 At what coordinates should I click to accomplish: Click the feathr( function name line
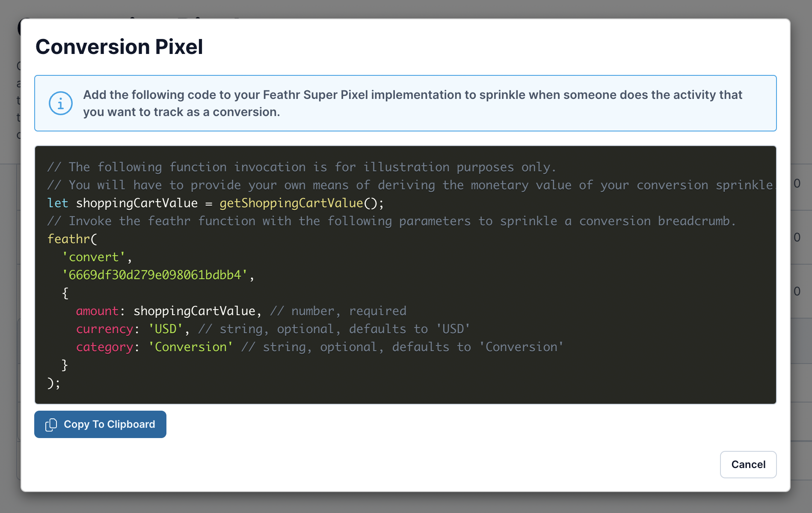click(72, 239)
